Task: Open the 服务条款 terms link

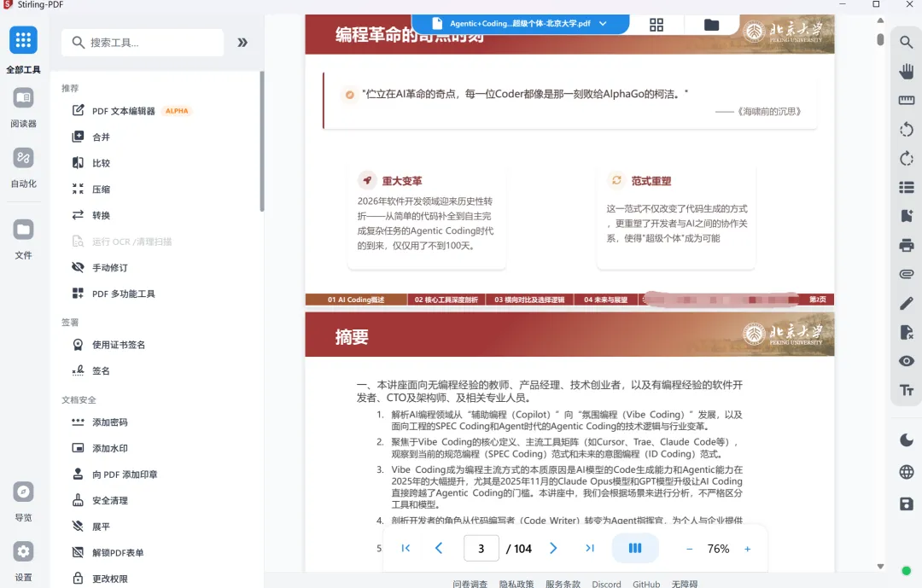Action: [563, 584]
